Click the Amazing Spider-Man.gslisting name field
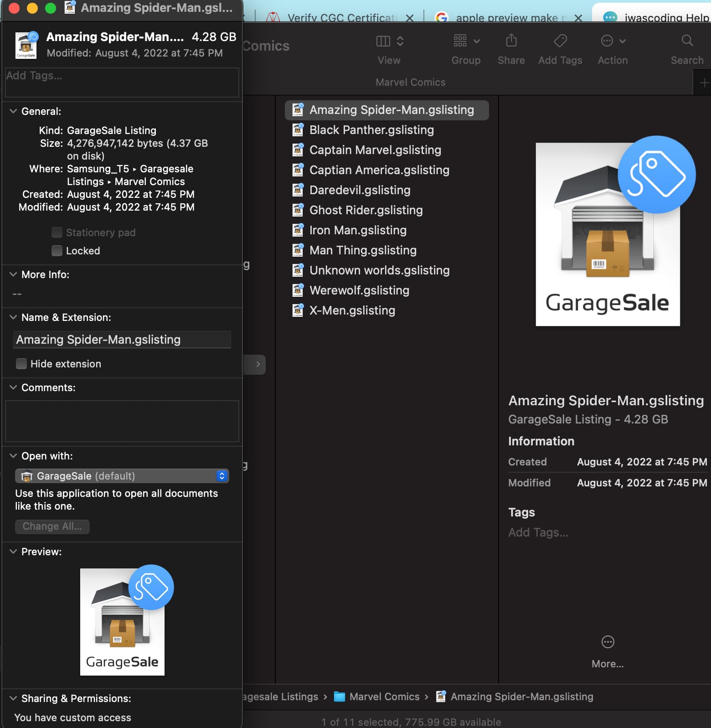This screenshot has height=728, width=711. pyautogui.click(x=122, y=340)
